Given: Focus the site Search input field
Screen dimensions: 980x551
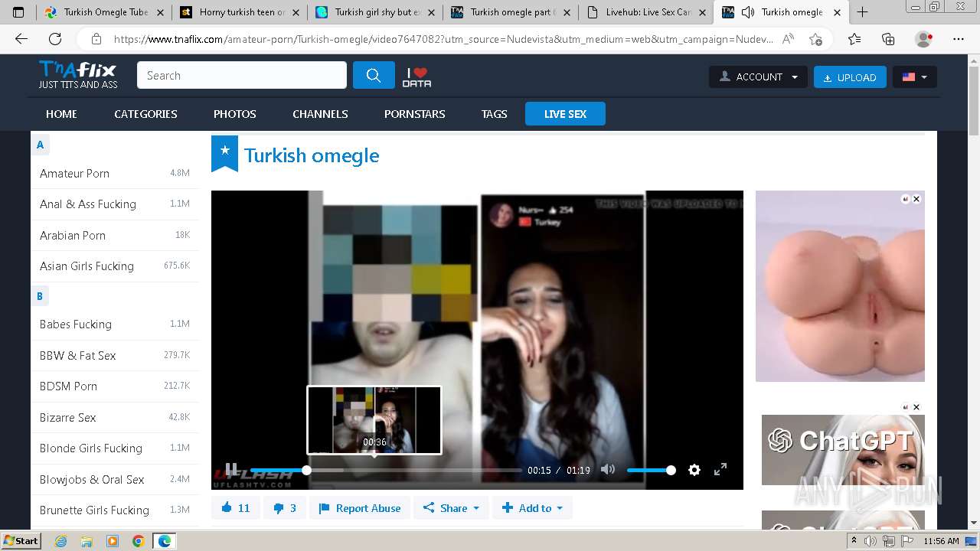Looking at the screenshot, I should (242, 75).
